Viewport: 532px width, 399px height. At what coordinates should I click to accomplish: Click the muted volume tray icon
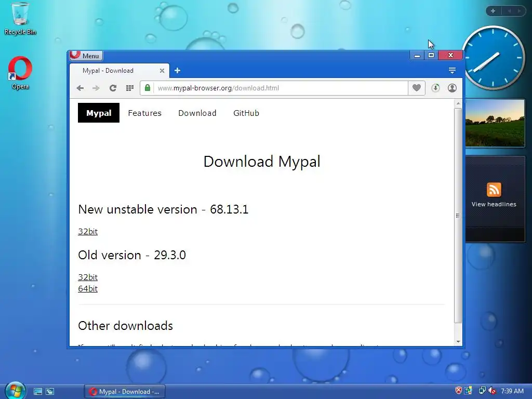pyautogui.click(x=493, y=391)
